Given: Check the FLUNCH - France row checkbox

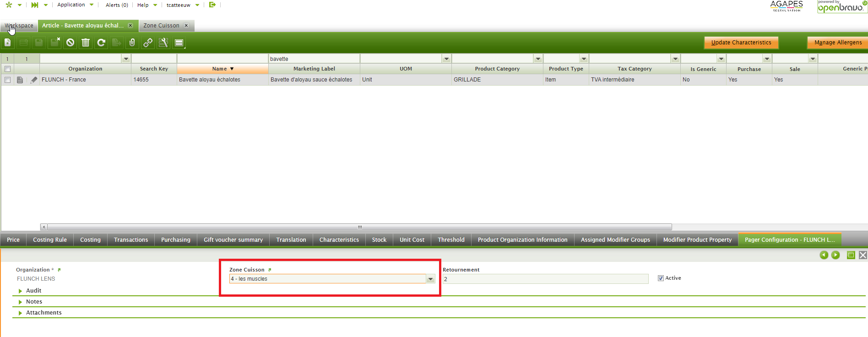Looking at the screenshot, I should coord(7,80).
